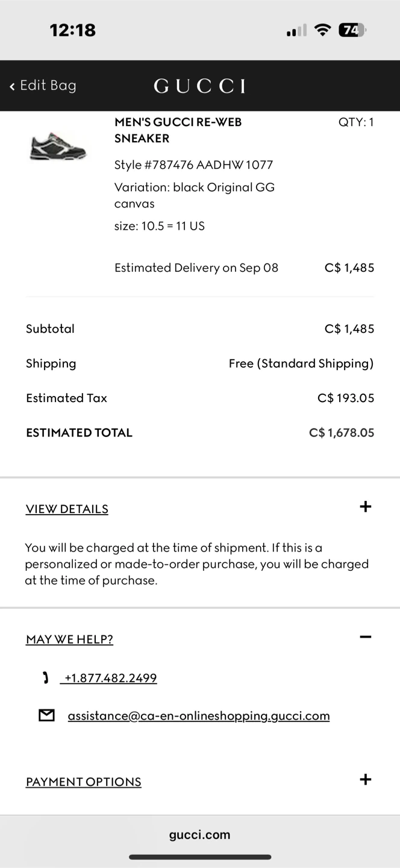400x868 pixels.
Task: Tap the Re-Web sneaker product thumbnail
Action: [58, 146]
